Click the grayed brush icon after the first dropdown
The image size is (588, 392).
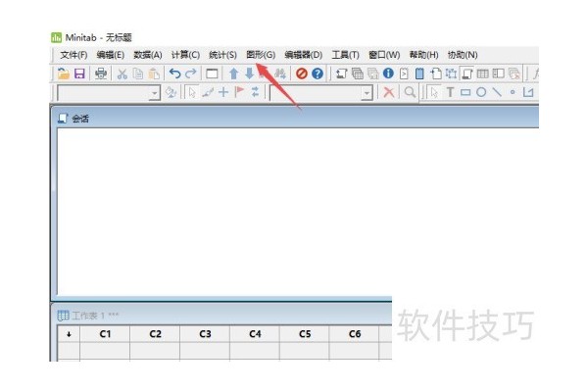tap(171, 92)
